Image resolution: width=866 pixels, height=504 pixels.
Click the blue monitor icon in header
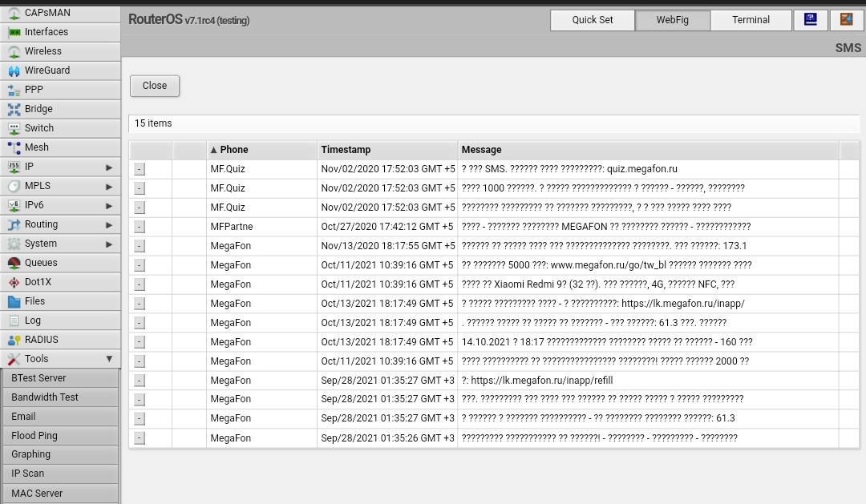[810, 20]
